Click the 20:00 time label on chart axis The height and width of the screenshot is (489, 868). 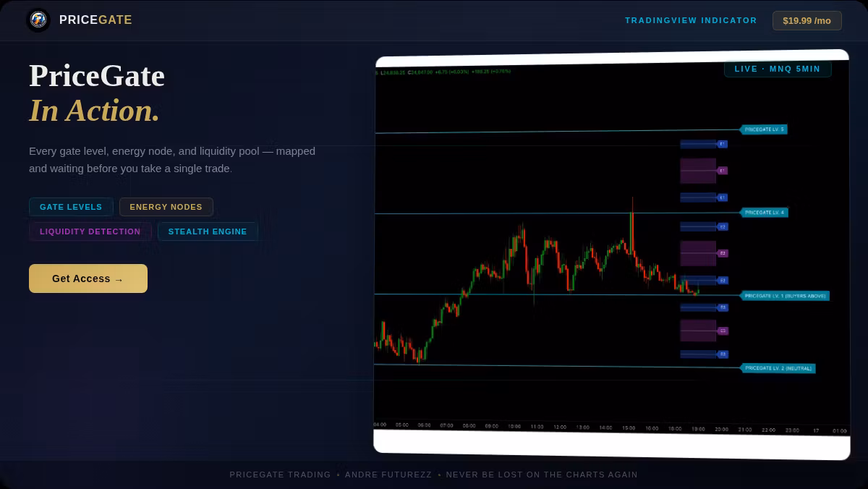click(722, 429)
